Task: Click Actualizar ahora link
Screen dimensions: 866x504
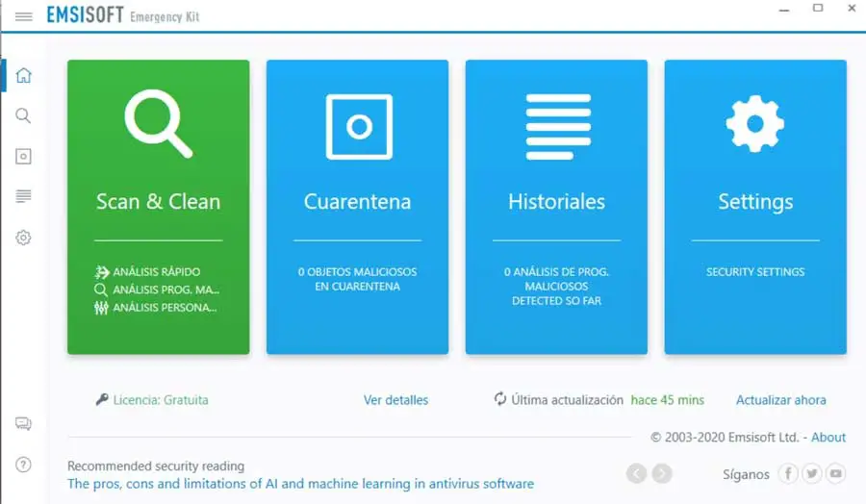Action: [781, 400]
